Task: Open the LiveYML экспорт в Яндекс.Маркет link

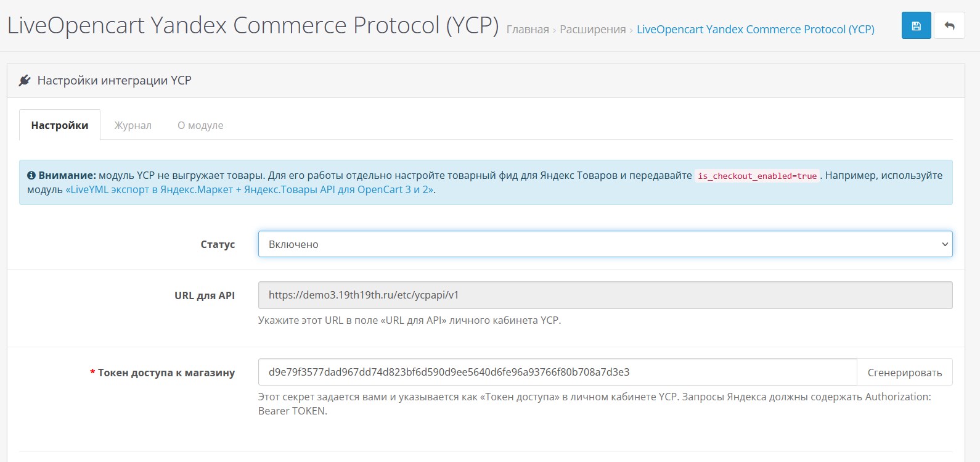Action: (x=250, y=190)
